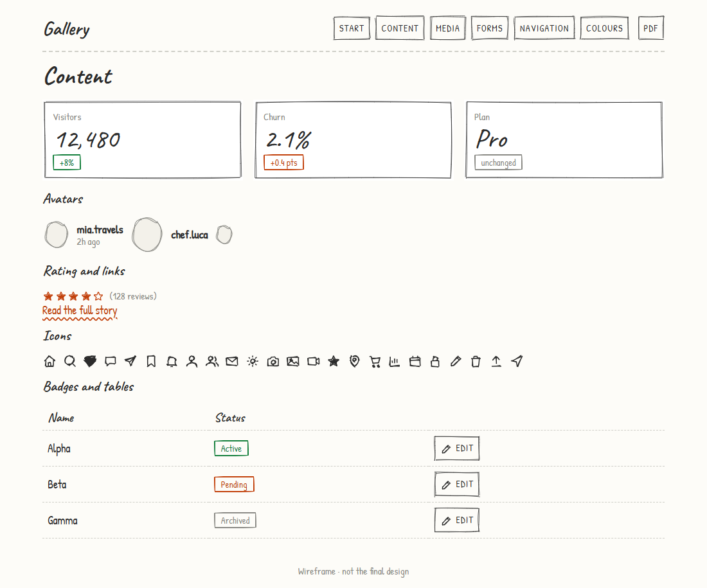The image size is (707, 588).
Task: Click the 12,480 visitors value
Action: click(x=89, y=140)
